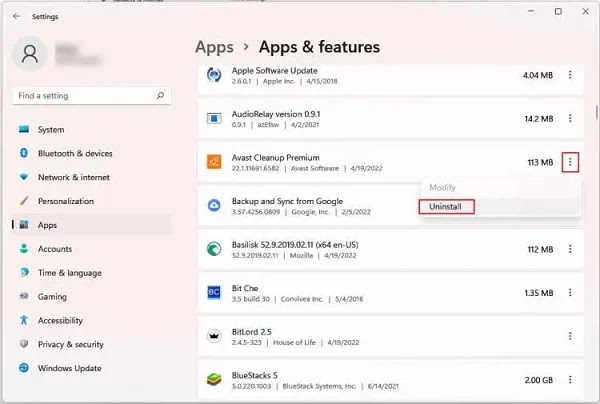Viewport: 600px width, 404px height.
Task: Select Apple Software Update name
Action: point(274,70)
